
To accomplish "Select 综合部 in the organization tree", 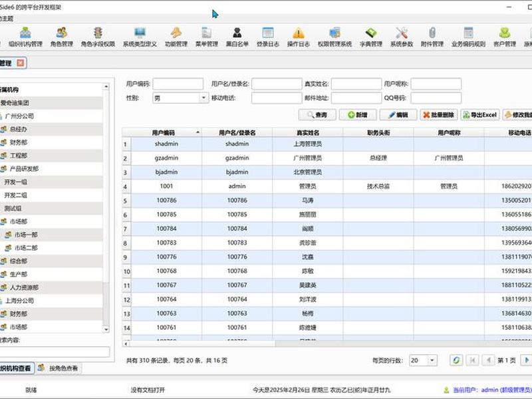I will (x=19, y=261).
